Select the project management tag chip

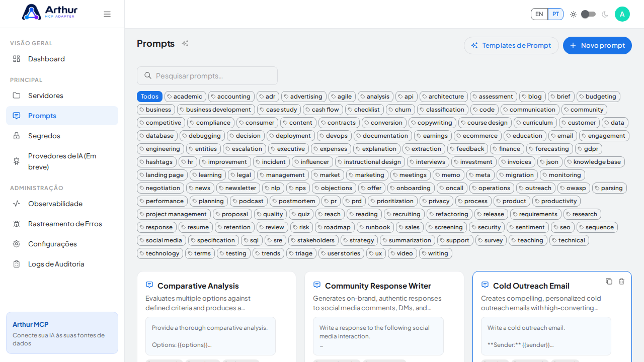click(174, 214)
